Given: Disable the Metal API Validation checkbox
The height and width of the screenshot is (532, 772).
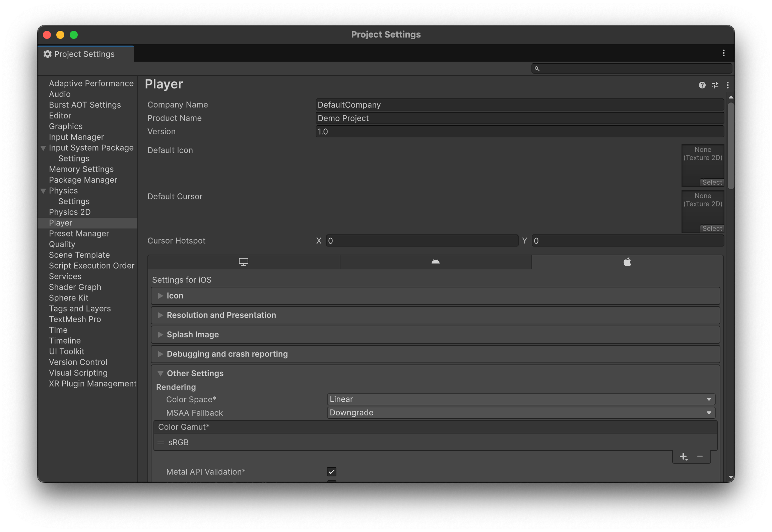Looking at the screenshot, I should point(331,472).
